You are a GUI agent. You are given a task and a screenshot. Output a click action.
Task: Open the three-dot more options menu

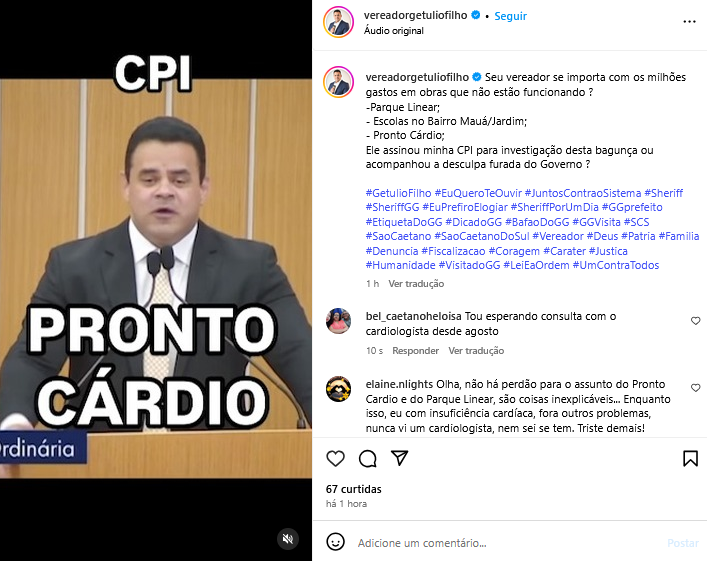[x=689, y=22]
